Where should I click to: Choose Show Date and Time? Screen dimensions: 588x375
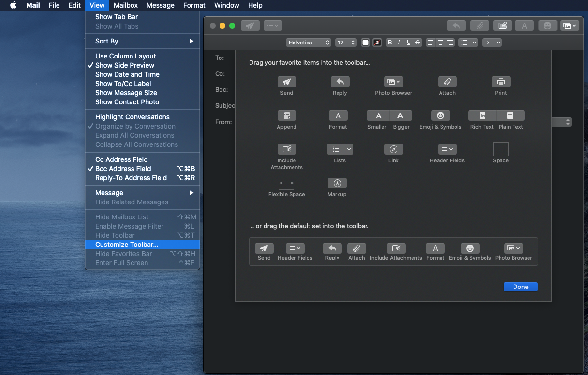pos(142,74)
